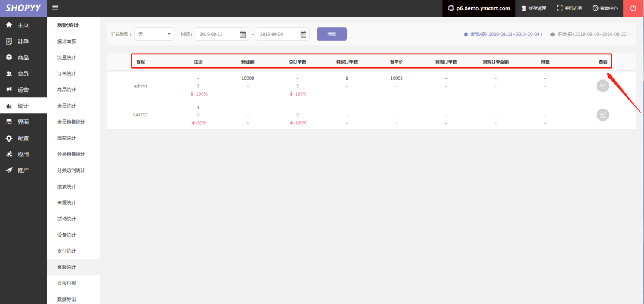Click the 注册 column header
The height and width of the screenshot is (304, 644).
click(x=199, y=62)
